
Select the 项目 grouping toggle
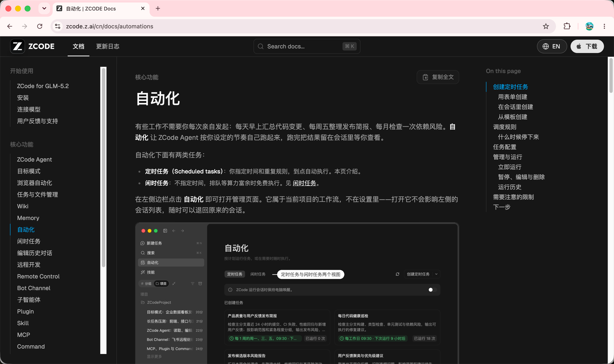[161, 284]
